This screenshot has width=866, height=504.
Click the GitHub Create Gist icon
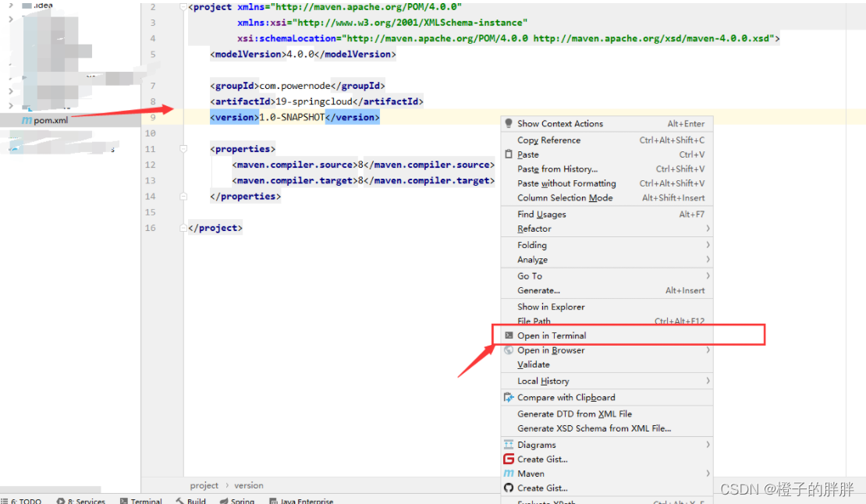pos(509,488)
